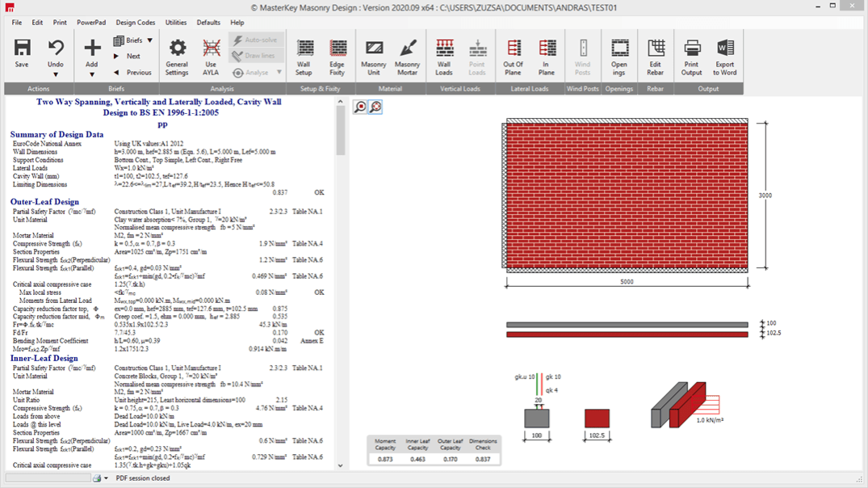This screenshot has width=868, height=488.
Task: Click the grey inner leaf plan strip
Action: [x=627, y=325]
